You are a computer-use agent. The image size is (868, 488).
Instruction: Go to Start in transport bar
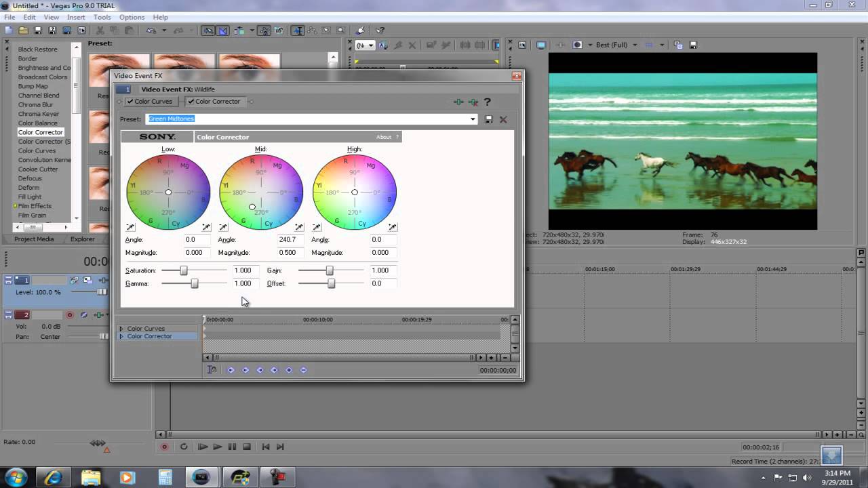pyautogui.click(x=266, y=447)
